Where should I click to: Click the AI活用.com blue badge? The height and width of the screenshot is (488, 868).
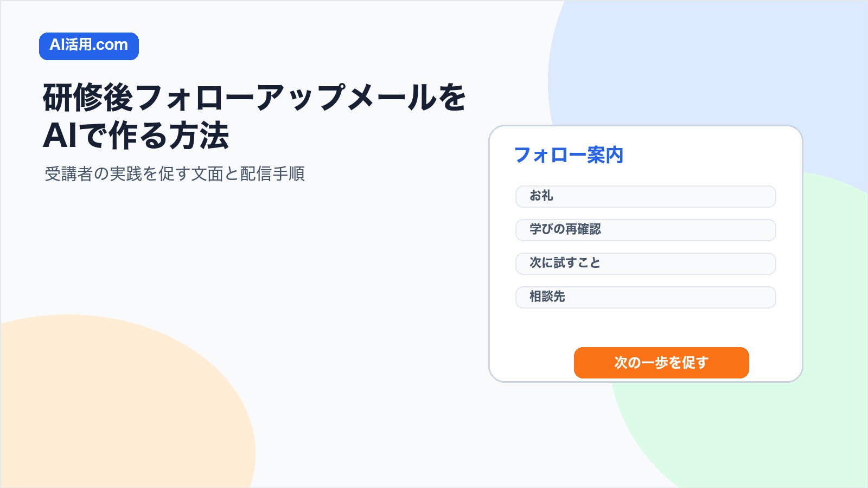pos(89,46)
